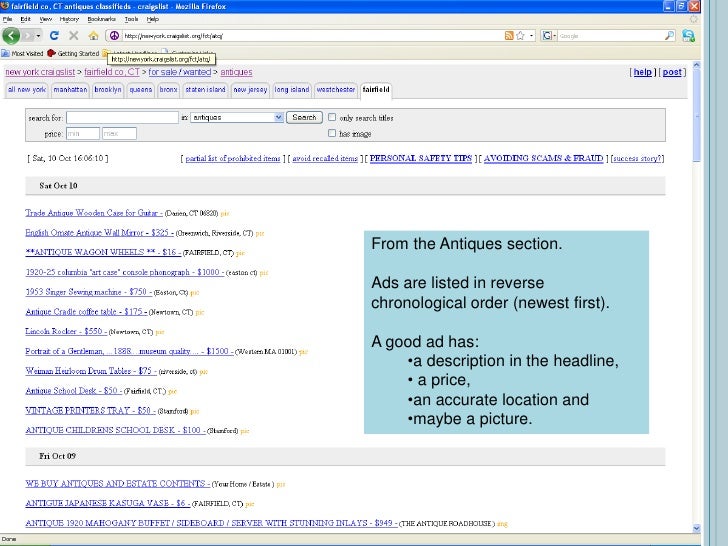Click the page scrollbar up arrow
728x546 pixels.
pyautogui.click(x=696, y=65)
